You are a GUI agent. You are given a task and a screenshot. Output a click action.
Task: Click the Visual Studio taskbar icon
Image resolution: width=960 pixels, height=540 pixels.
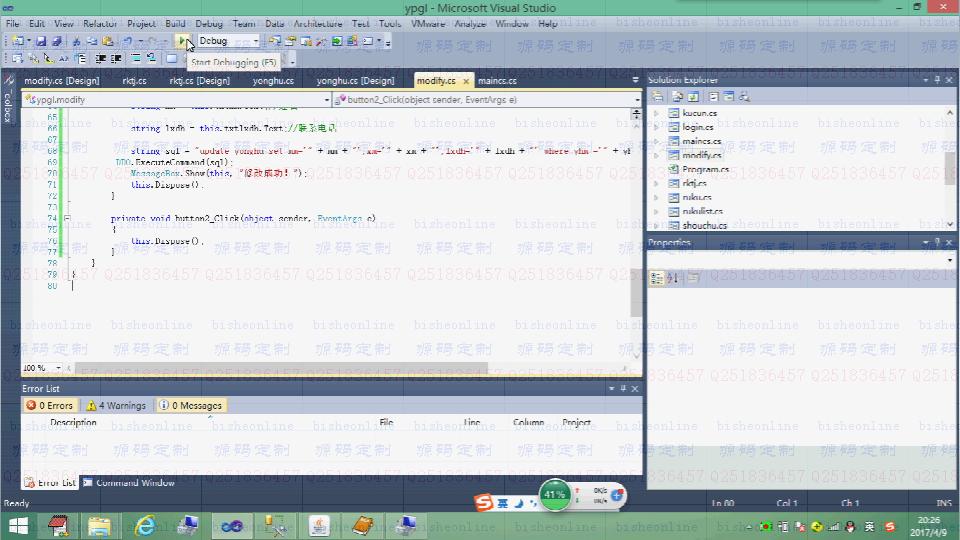(231, 526)
